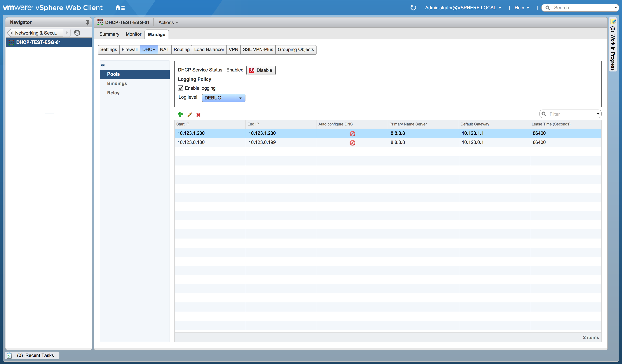Click the Disable DHCP service button
622x364 pixels.
(x=261, y=70)
